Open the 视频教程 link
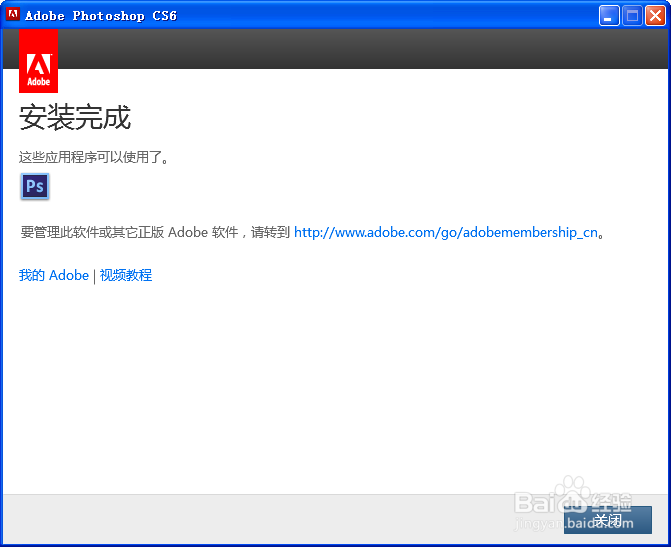Viewport: 671px width, 547px height. [126, 275]
